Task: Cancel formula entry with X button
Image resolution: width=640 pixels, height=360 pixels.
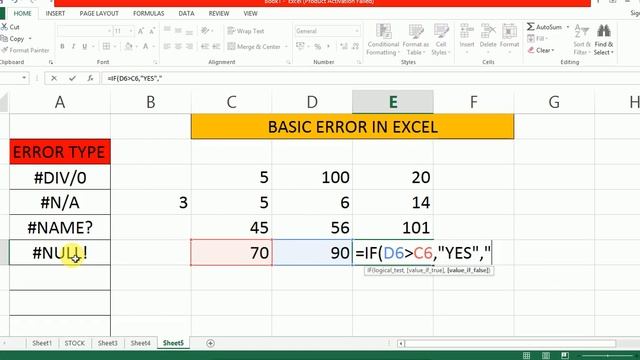Action: [54, 78]
